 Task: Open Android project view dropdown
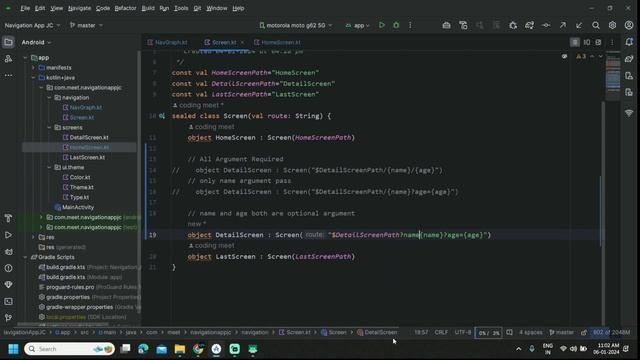point(36,42)
